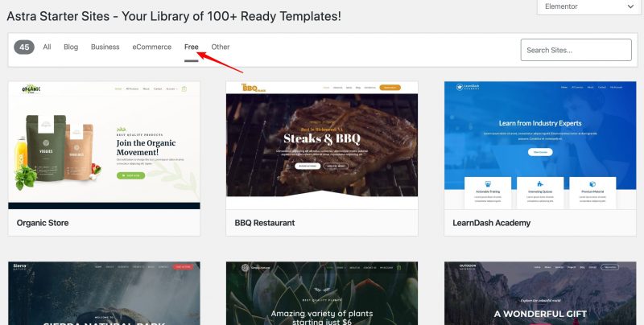Click the Premium Material icon in LearnDash preview

pyautogui.click(x=592, y=183)
